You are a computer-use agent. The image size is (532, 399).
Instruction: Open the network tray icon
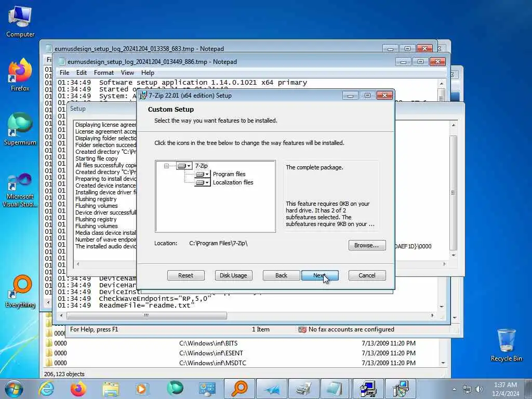tap(467, 389)
